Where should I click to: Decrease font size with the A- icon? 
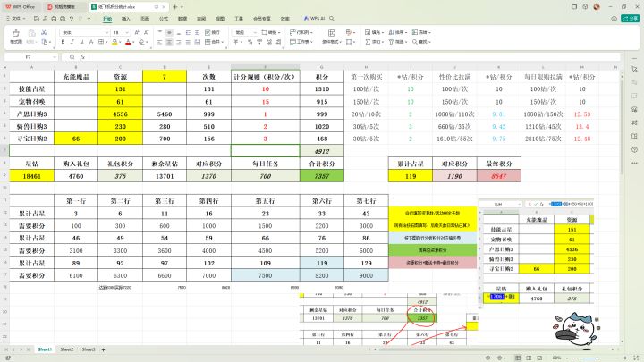coord(146,32)
